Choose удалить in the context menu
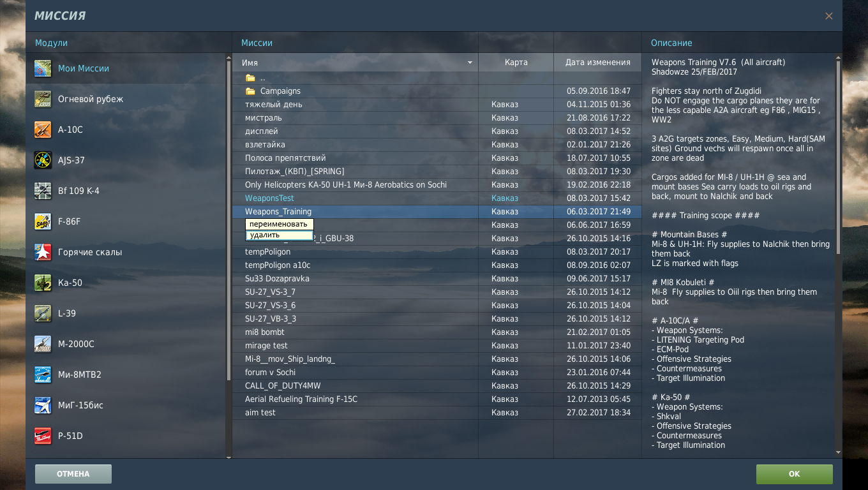Image resolution: width=868 pixels, height=490 pixels. tap(280, 235)
